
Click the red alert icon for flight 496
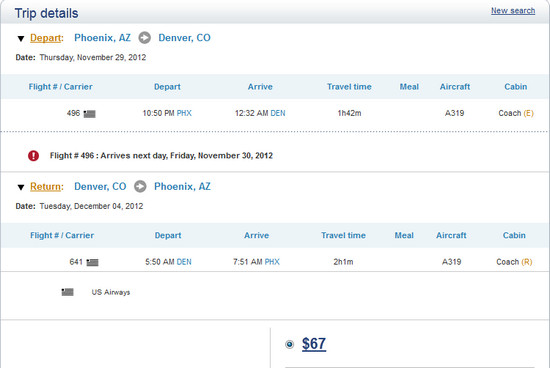click(33, 155)
